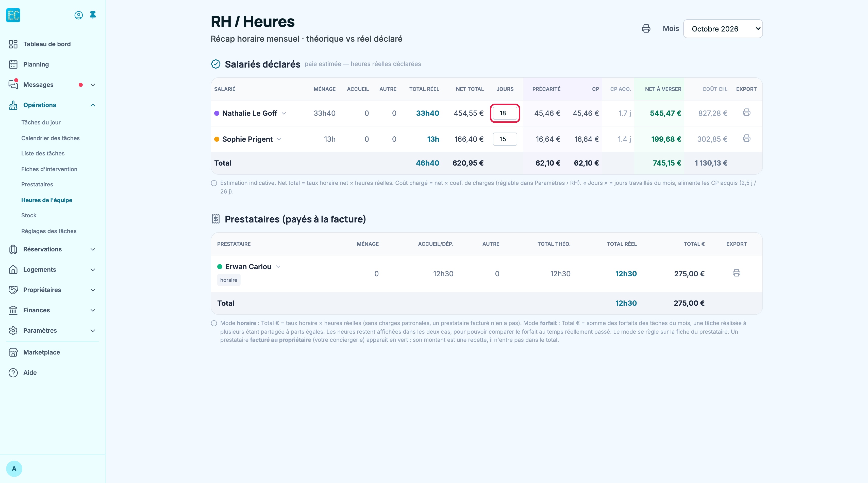The width and height of the screenshot is (868, 483).
Task: Click Sophie Prigent's Jours field showing 15
Action: (x=505, y=139)
